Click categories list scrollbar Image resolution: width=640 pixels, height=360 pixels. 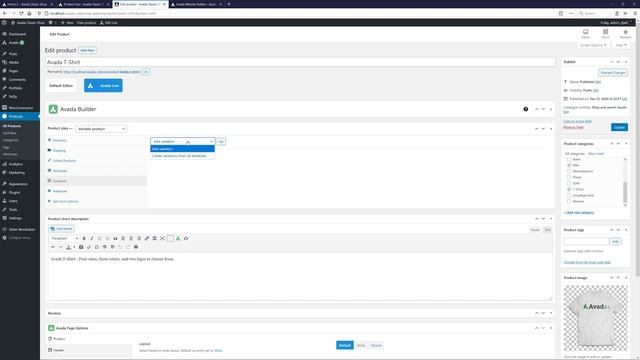[x=625, y=193]
